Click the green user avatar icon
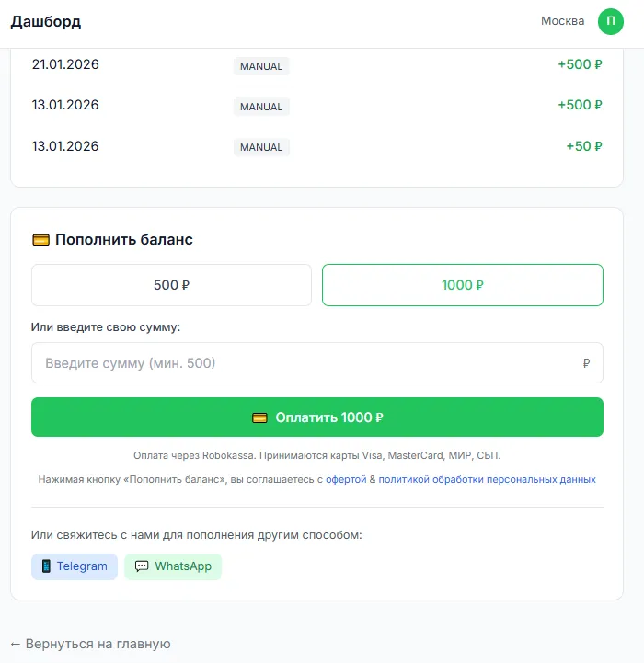644x663 pixels. pyautogui.click(x=610, y=21)
